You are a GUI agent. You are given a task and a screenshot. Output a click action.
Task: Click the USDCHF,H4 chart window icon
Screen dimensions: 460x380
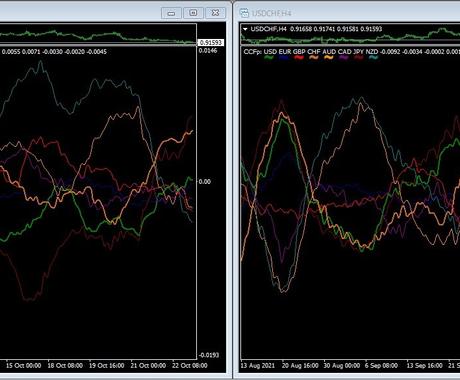tap(244, 13)
